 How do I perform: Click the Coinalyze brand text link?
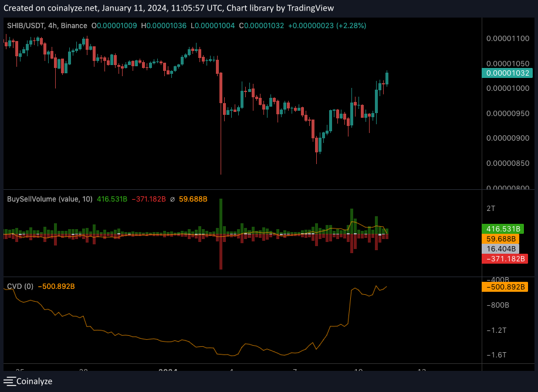pyautogui.click(x=34, y=381)
